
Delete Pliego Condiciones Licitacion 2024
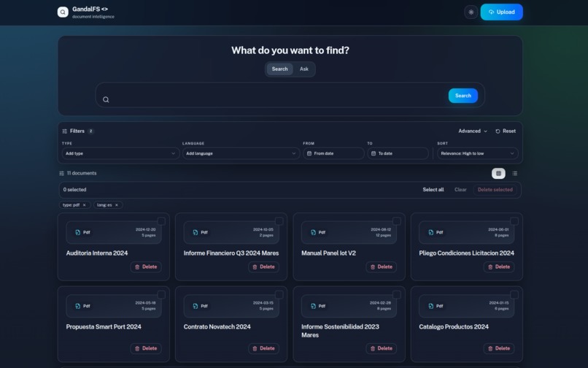pos(499,267)
